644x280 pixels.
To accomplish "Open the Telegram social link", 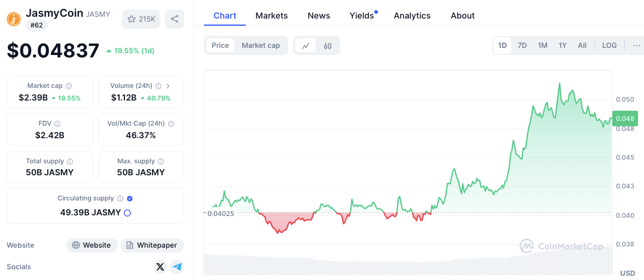I will 176,267.
